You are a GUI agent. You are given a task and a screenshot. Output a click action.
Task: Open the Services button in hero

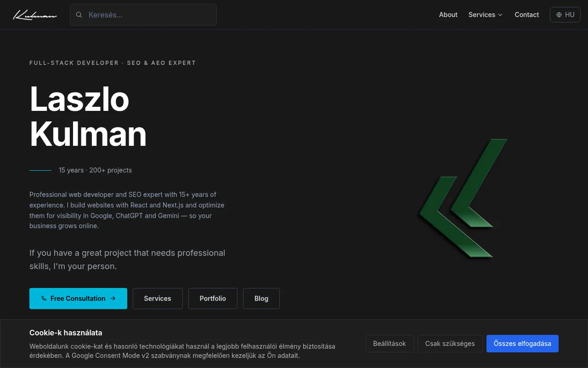(158, 299)
